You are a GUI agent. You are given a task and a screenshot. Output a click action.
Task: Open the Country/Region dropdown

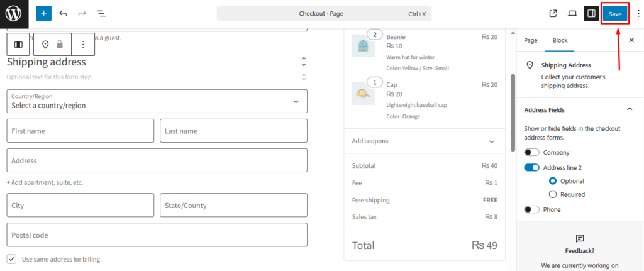tap(157, 101)
